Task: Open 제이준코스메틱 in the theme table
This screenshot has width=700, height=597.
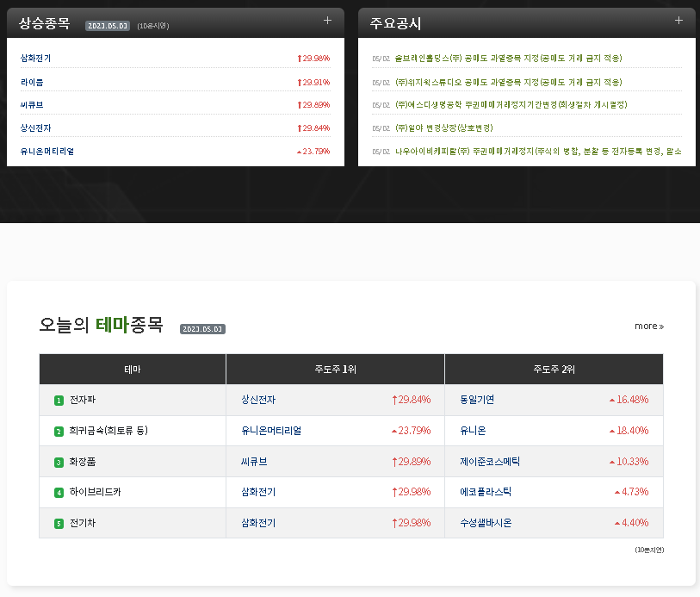Action: pos(490,461)
